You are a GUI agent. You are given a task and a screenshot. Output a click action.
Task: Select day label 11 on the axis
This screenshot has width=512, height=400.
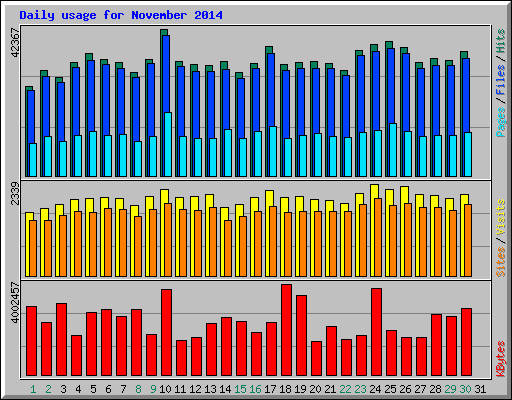pos(180,389)
